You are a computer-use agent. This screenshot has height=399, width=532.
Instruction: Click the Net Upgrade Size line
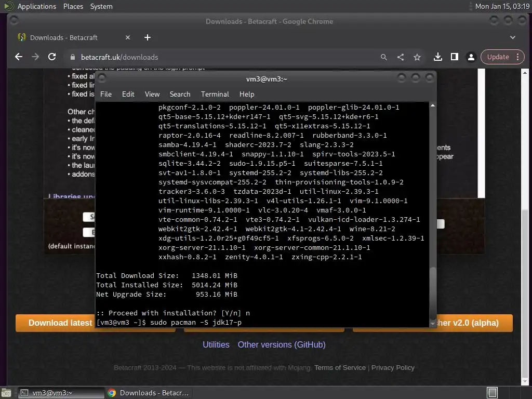coord(167,294)
